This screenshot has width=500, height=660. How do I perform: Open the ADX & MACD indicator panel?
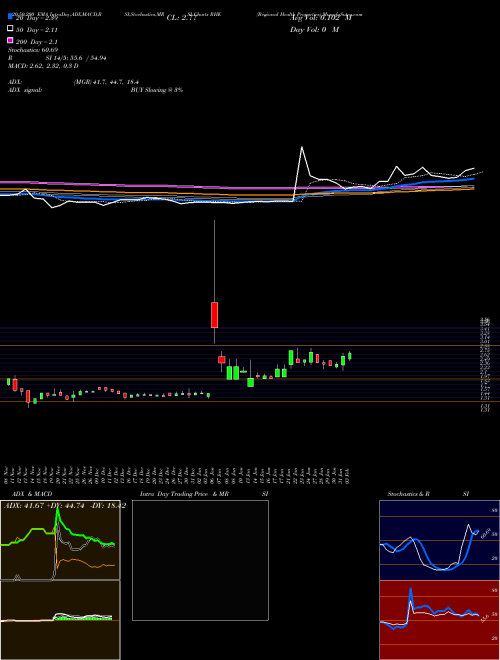click(x=60, y=540)
